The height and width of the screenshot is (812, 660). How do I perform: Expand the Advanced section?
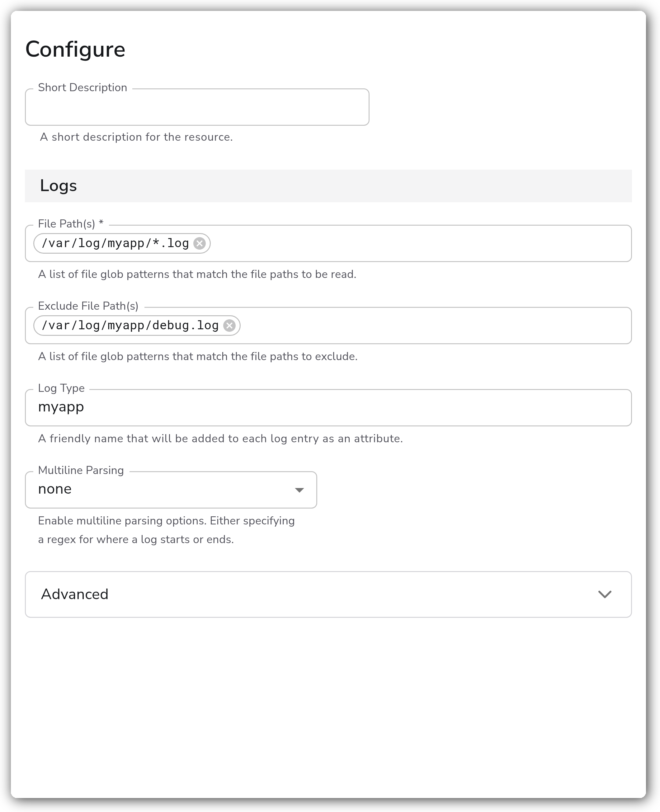tap(328, 594)
